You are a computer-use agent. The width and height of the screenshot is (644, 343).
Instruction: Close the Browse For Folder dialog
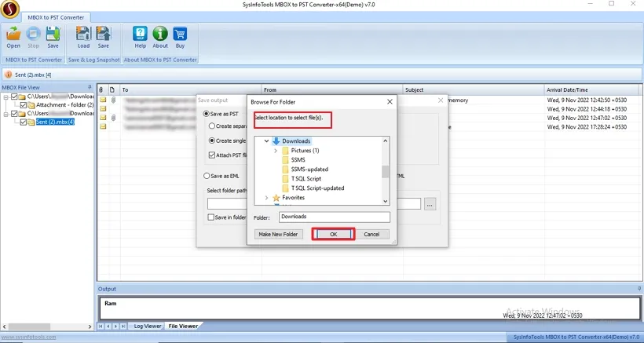click(390, 102)
